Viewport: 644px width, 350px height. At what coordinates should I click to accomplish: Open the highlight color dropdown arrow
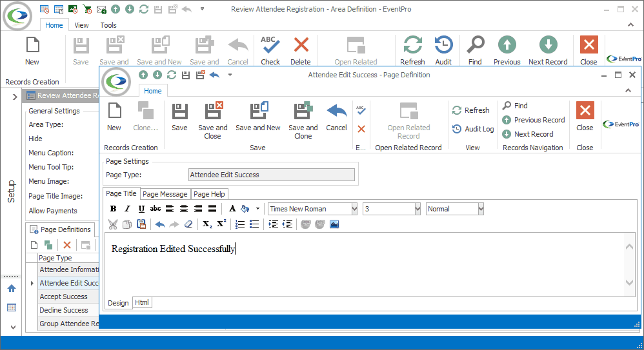pyautogui.click(x=257, y=209)
